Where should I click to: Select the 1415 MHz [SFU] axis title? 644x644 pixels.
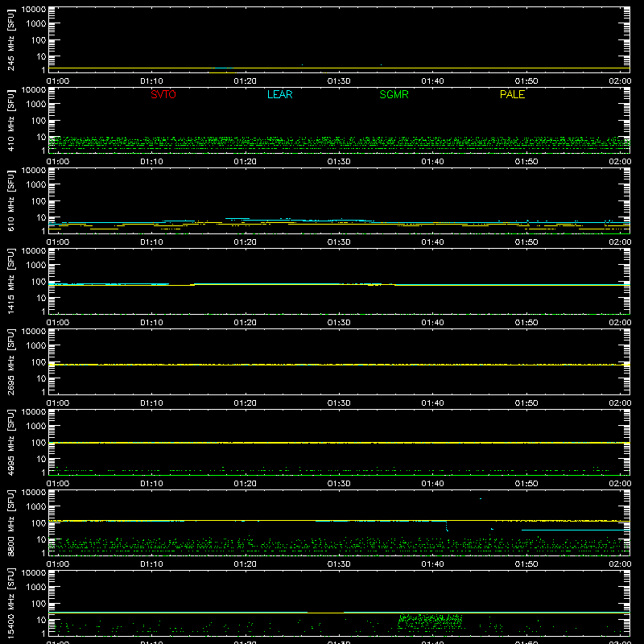10,281
